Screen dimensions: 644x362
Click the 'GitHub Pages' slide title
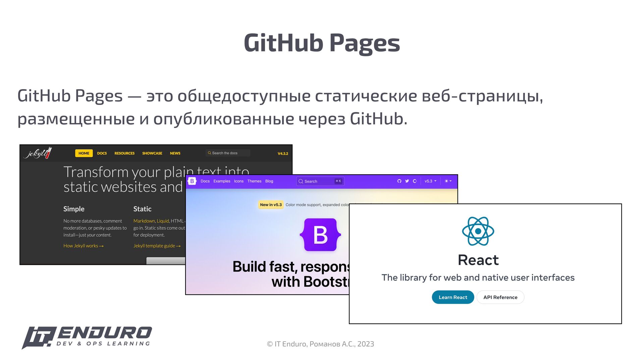pos(322,43)
